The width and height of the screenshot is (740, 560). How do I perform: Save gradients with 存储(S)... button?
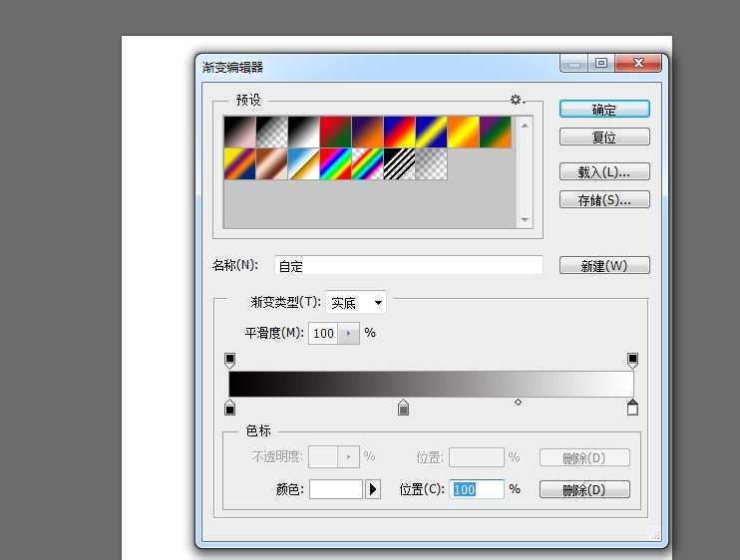[604, 200]
